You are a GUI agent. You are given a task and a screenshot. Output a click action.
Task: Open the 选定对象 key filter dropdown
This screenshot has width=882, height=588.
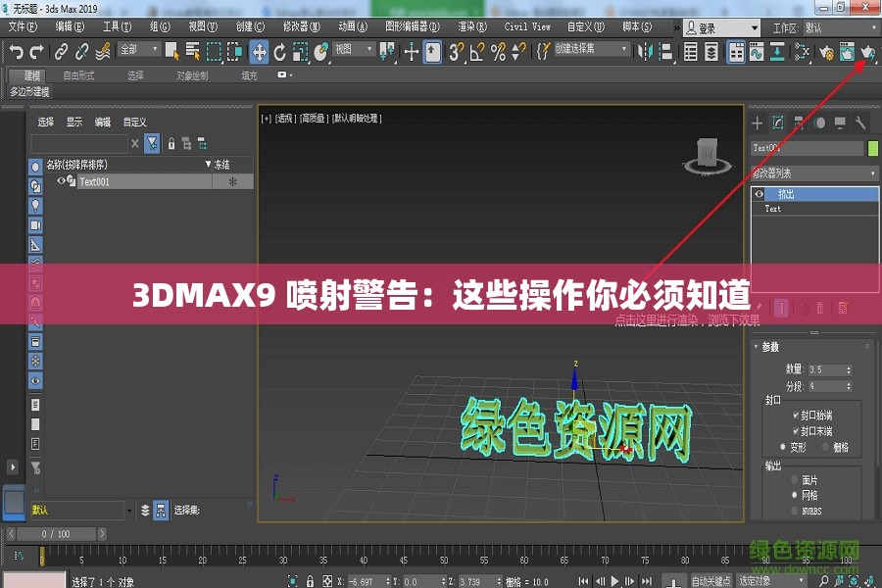point(771,581)
